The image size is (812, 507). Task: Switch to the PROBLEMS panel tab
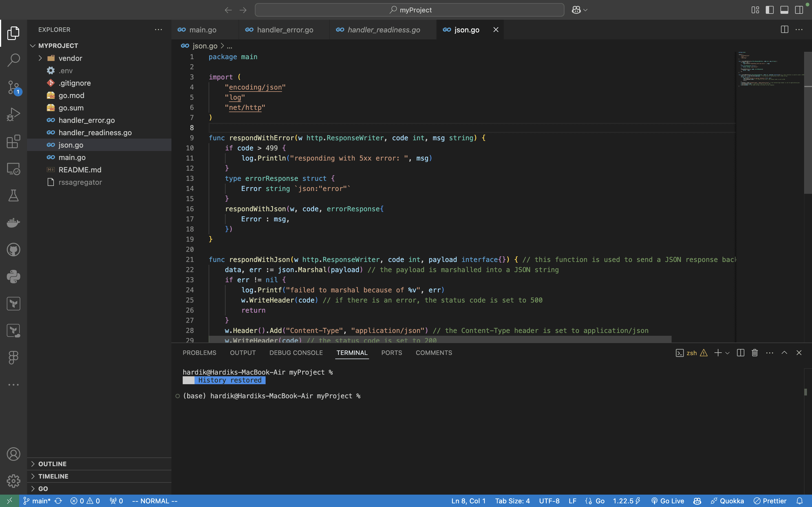coord(199,353)
